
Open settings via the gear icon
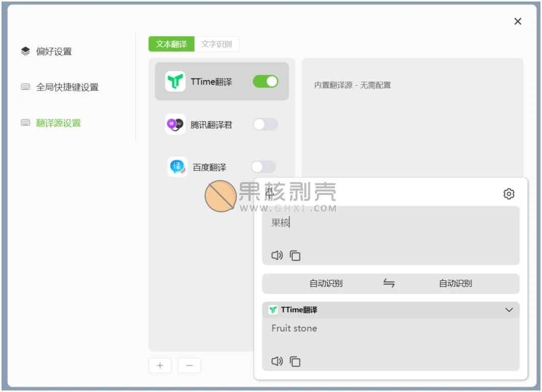point(508,194)
